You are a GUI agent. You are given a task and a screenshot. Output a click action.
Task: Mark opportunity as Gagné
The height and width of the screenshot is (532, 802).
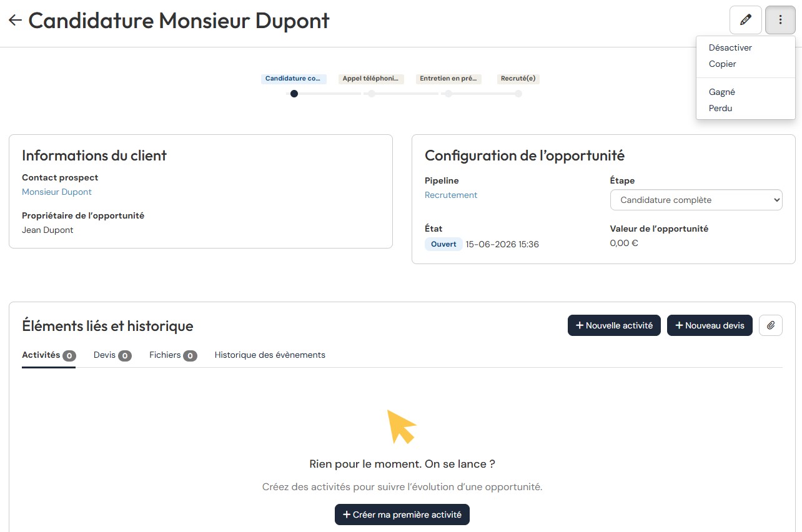click(721, 92)
